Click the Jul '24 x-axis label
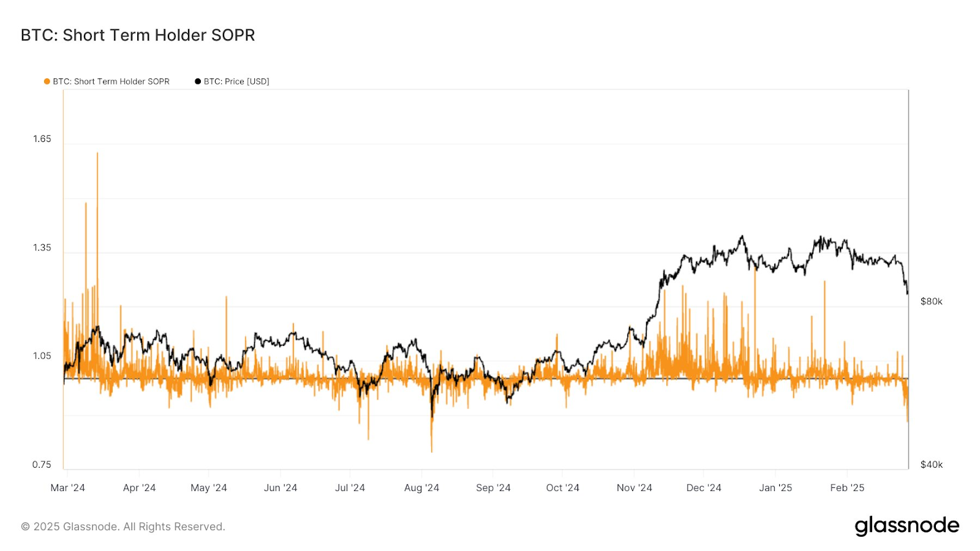Viewport: 980px width, 551px height. point(350,488)
